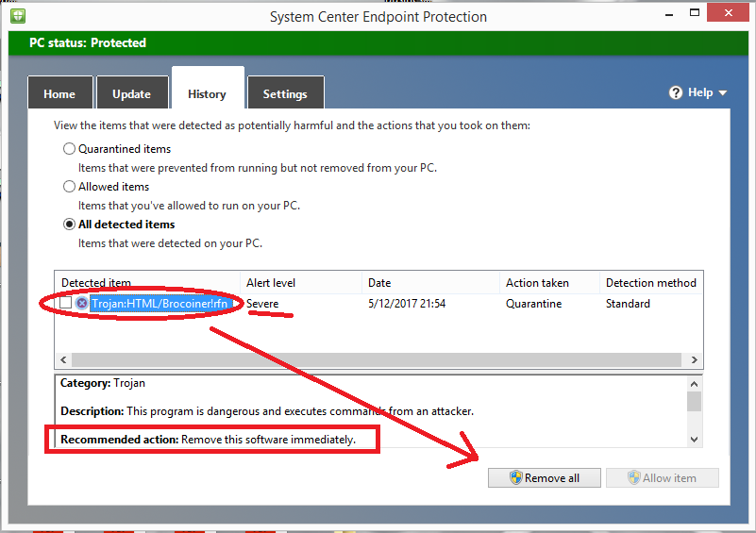Maximize the System Center Endpoint Protection window
The width and height of the screenshot is (756, 533).
(x=695, y=13)
